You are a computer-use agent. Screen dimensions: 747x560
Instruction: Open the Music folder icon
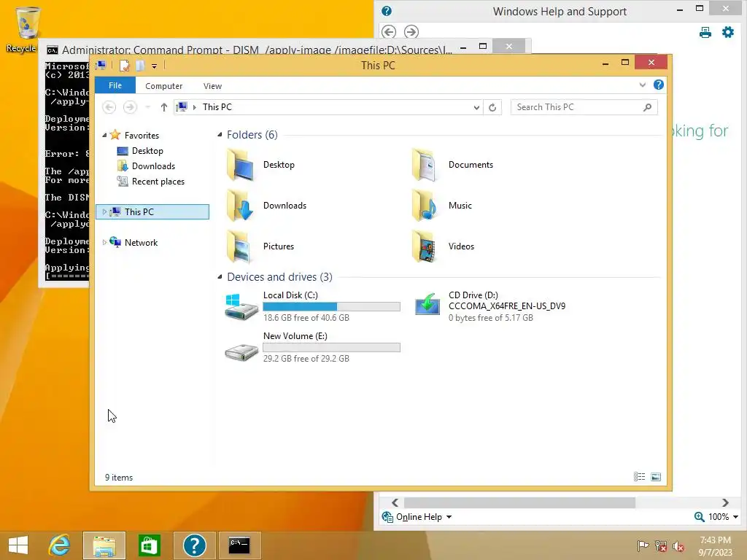[x=424, y=205]
